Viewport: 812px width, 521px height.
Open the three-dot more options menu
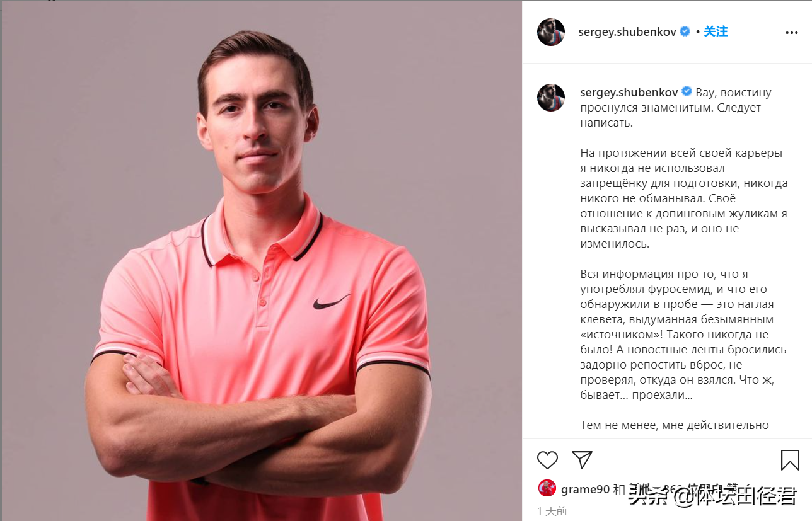click(791, 32)
